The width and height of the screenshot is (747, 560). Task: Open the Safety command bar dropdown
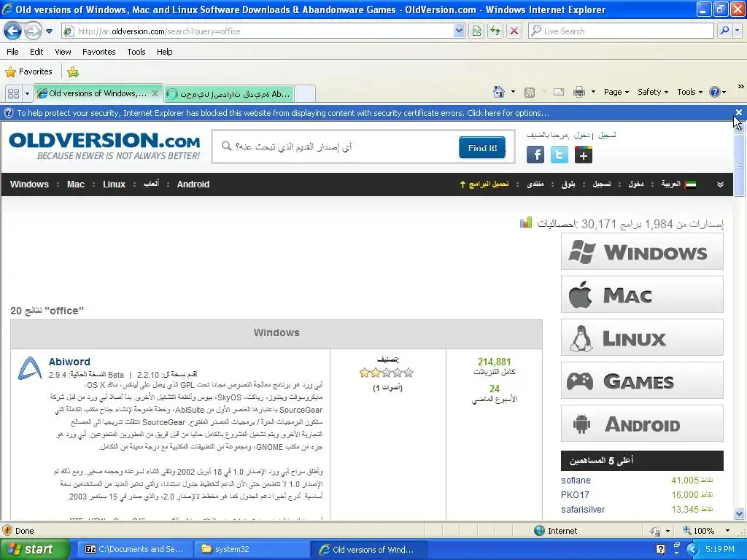coord(653,92)
